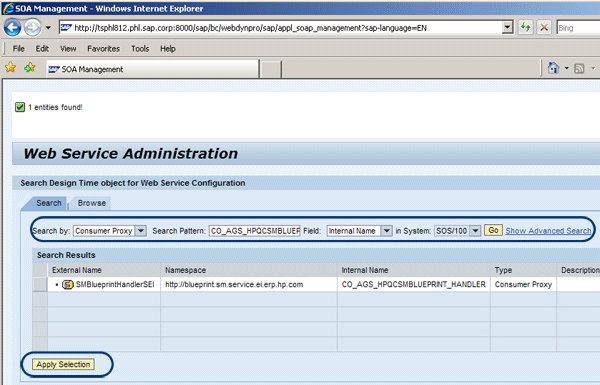
Task: Open the recent pages dropdown arrow
Action: (48, 28)
